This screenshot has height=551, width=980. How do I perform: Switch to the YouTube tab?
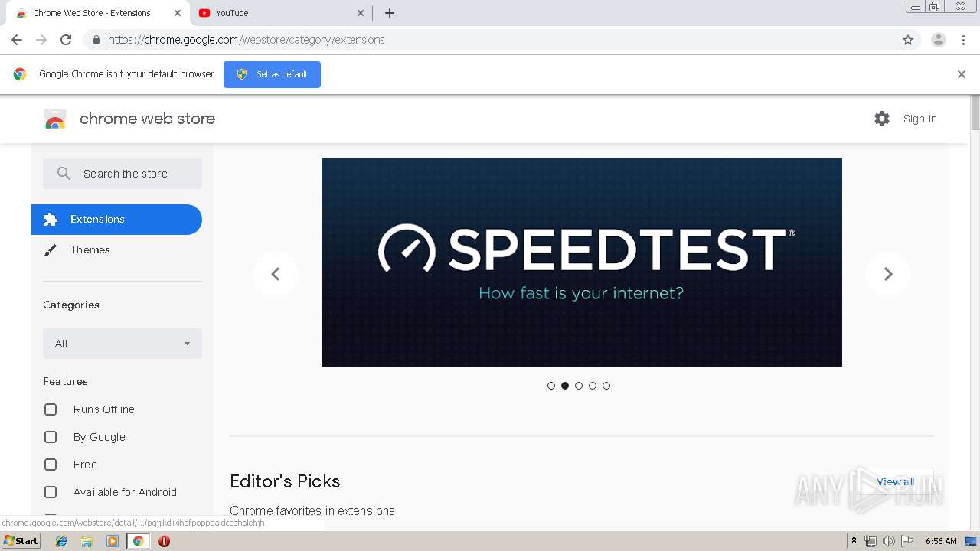(x=279, y=13)
